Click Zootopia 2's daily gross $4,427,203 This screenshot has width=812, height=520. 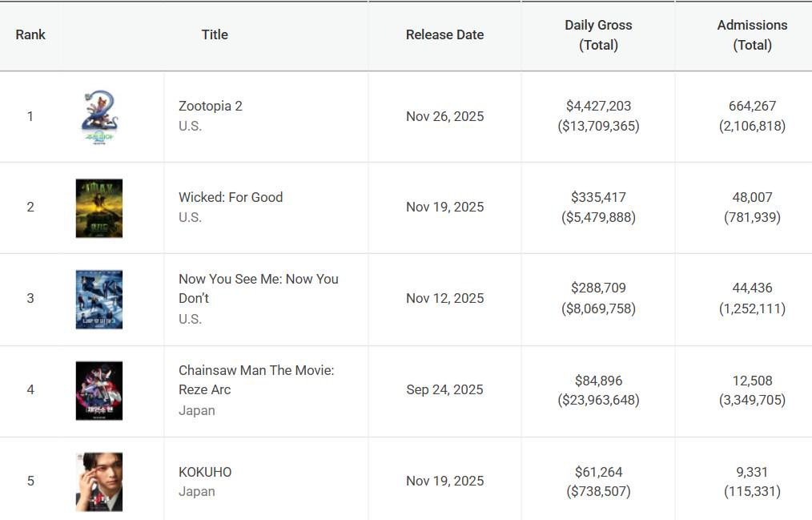pyautogui.click(x=598, y=106)
